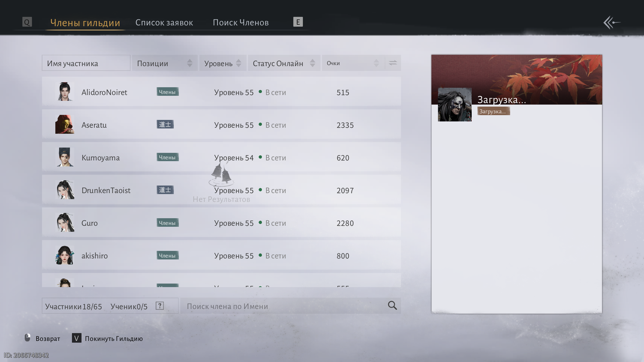644x362 pixels.
Task: Toggle the column swap arrows icon
Action: click(x=393, y=63)
